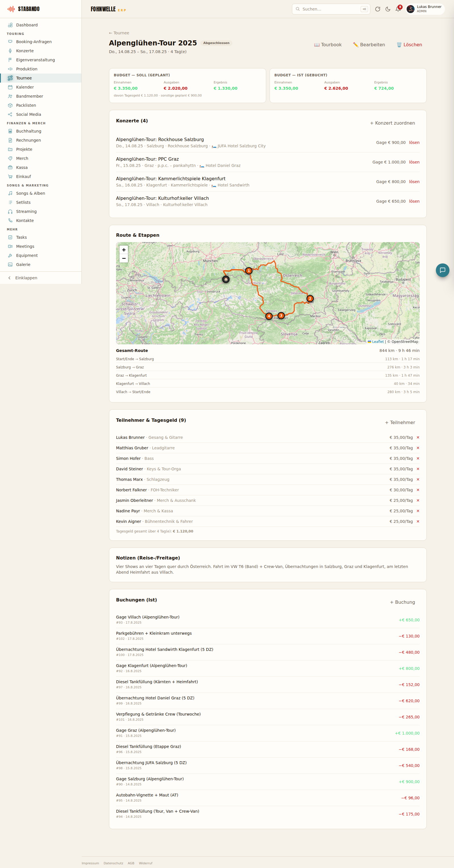Zoom out on the route map
The width and height of the screenshot is (454, 868).
[x=124, y=259]
